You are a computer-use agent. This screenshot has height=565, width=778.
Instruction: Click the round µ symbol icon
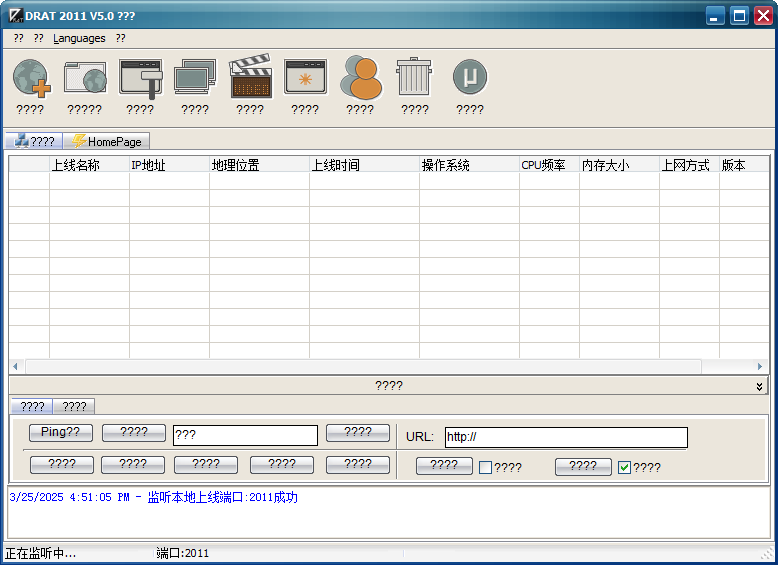point(470,78)
